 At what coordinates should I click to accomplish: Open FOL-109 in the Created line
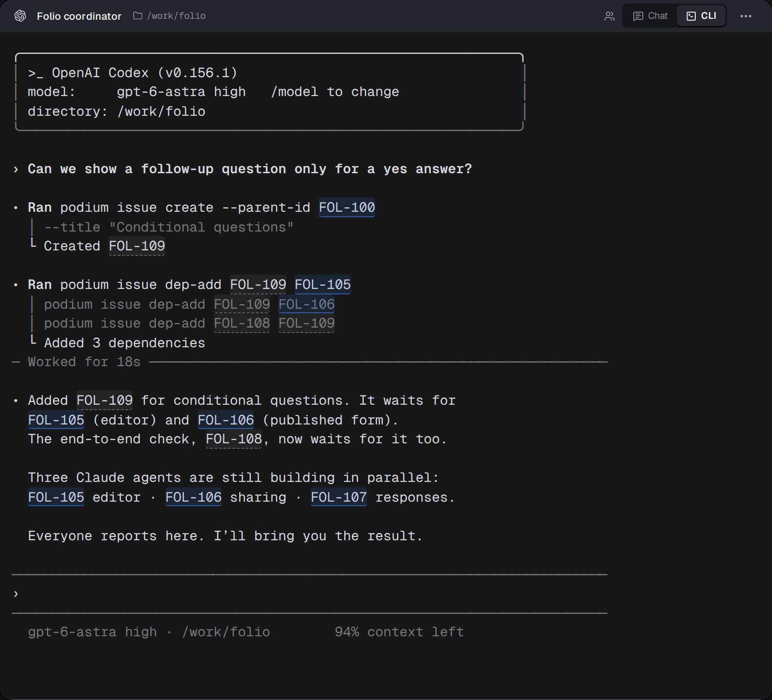point(137,246)
